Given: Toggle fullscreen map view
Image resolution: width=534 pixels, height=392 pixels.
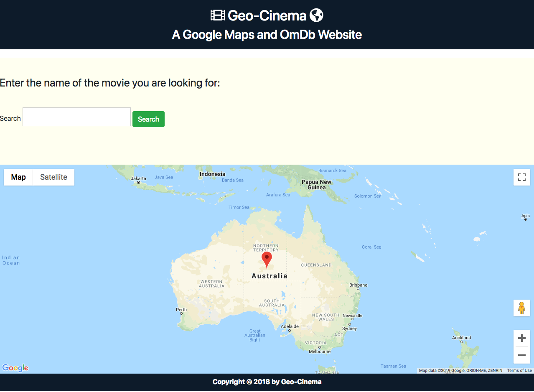Looking at the screenshot, I should coord(521,177).
